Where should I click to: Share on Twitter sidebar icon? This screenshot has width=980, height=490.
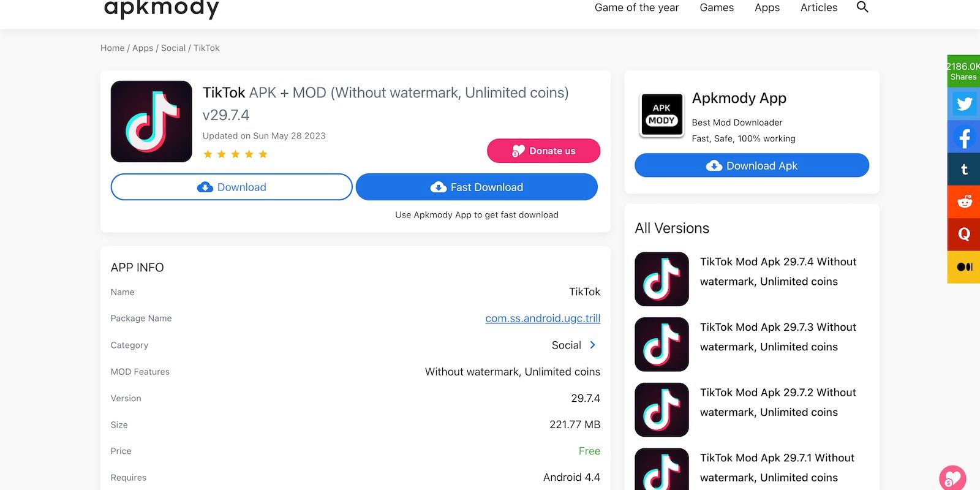click(964, 104)
